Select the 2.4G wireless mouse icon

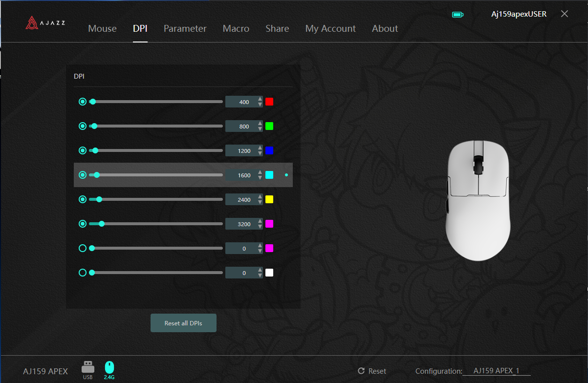tap(109, 370)
